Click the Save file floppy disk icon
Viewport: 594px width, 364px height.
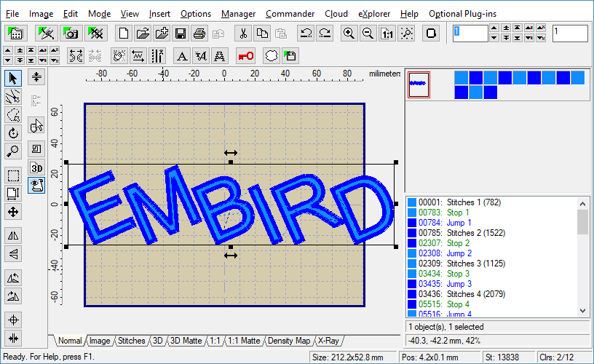(181, 33)
